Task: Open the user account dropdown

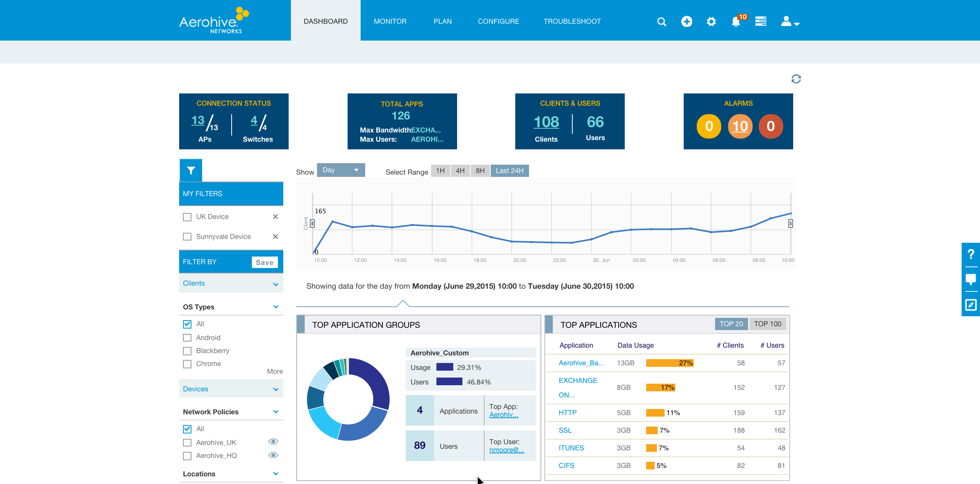Action: (x=790, y=21)
